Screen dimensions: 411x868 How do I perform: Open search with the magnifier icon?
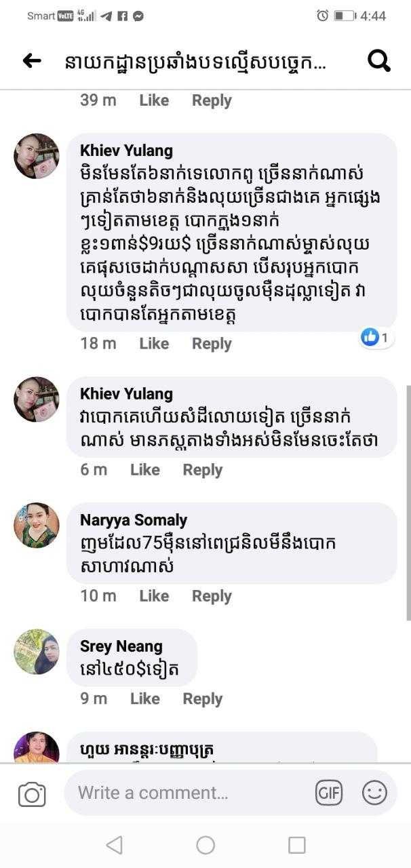pos(378,61)
